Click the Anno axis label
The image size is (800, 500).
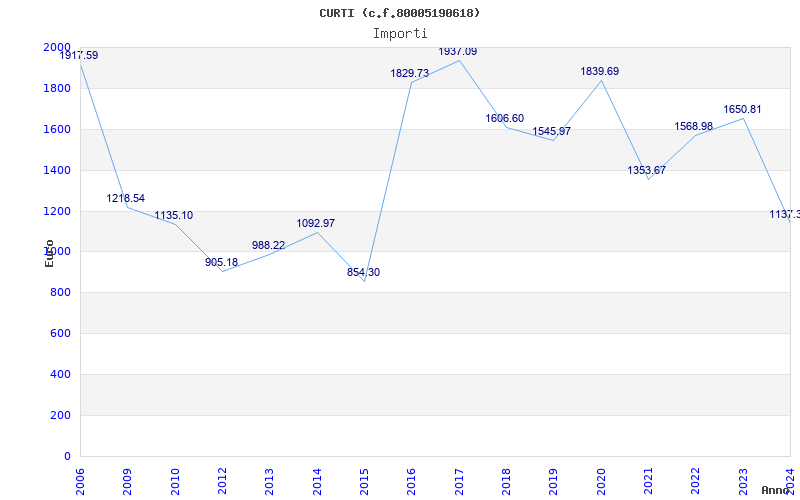click(776, 490)
